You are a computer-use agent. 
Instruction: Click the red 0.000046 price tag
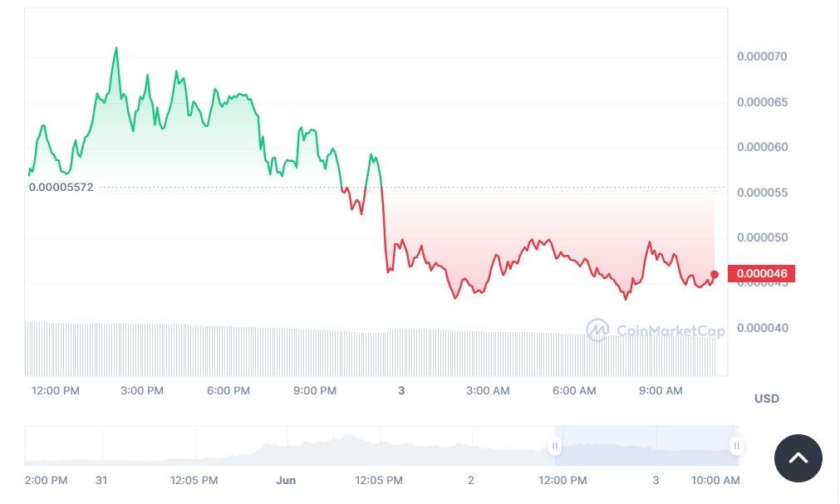[761, 274]
